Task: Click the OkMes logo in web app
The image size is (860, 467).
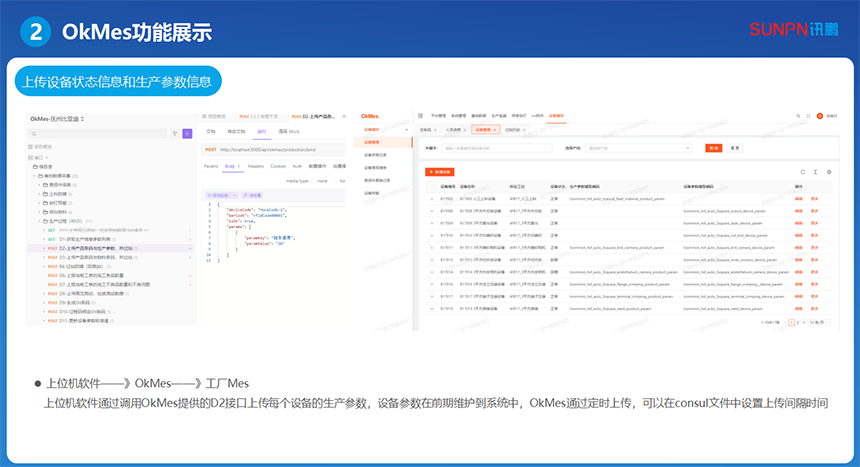Action: click(370, 116)
